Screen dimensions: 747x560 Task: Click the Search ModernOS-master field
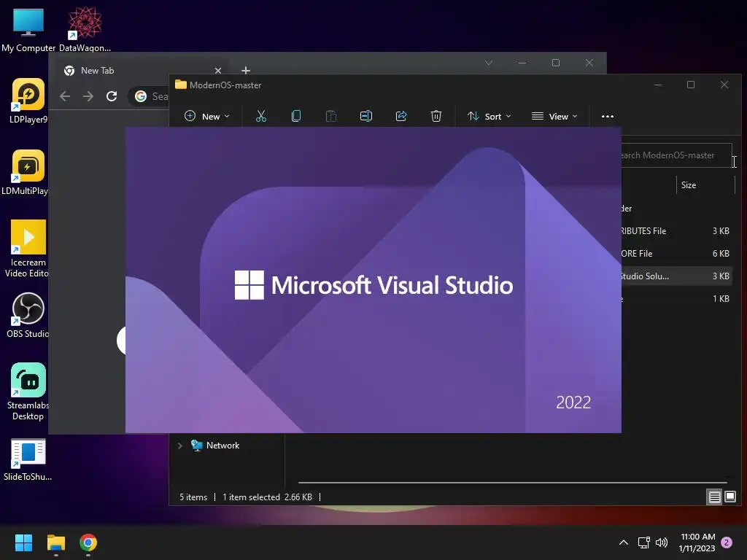[x=676, y=155]
